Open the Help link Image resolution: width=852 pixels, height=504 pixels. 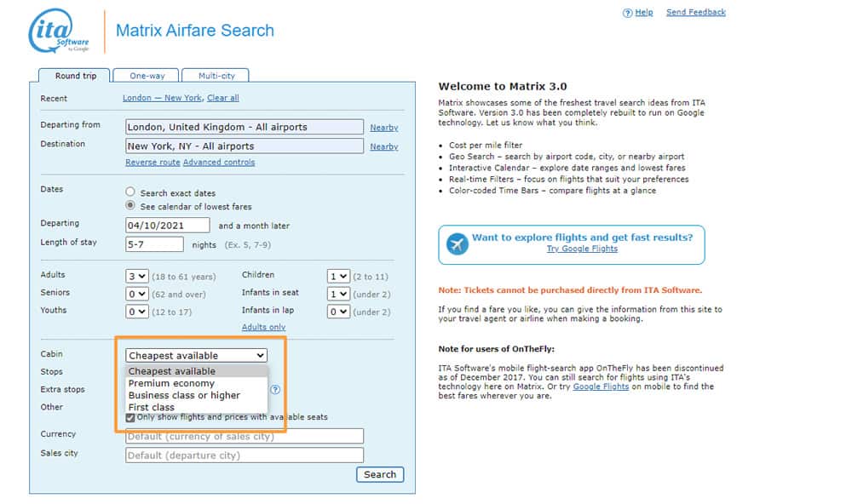644,13
